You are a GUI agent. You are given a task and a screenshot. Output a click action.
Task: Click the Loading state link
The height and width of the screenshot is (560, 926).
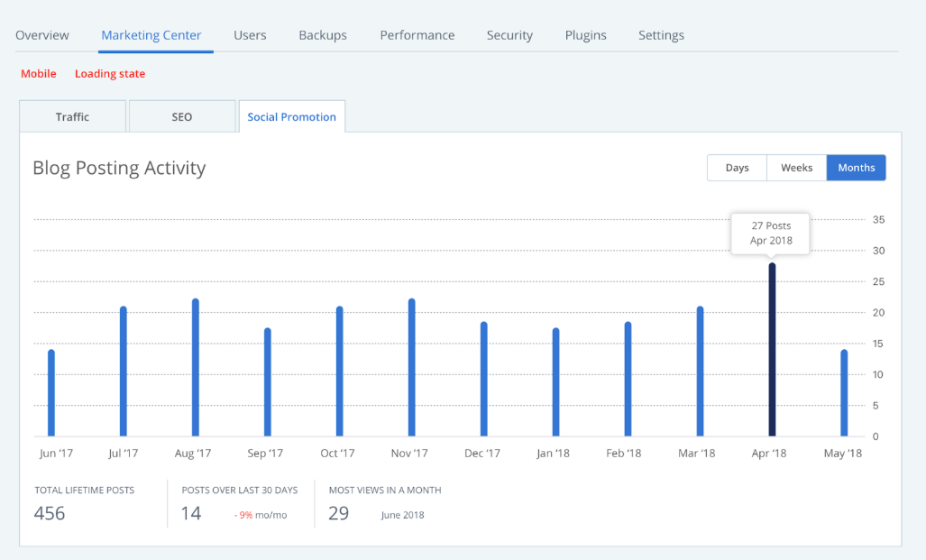click(x=110, y=74)
